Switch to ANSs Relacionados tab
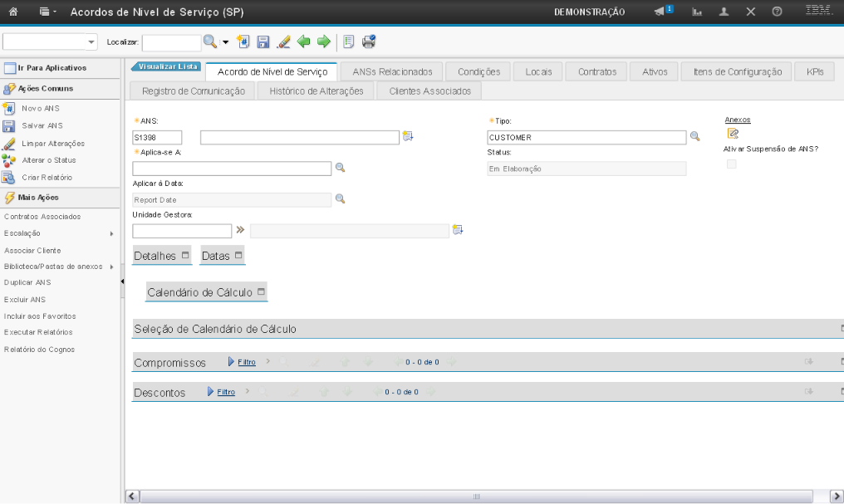 tap(392, 72)
